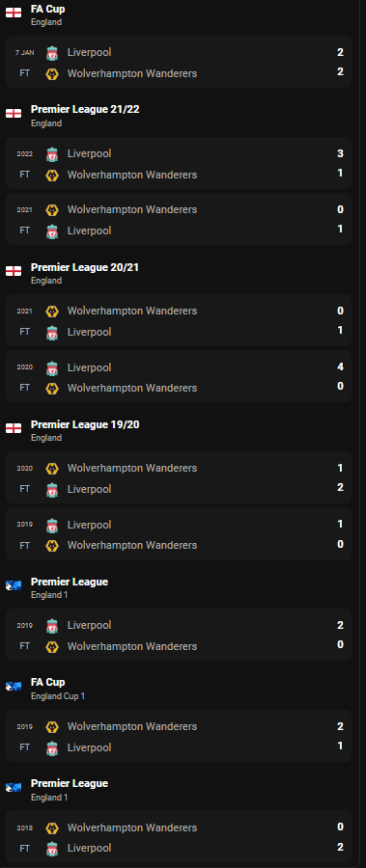
Task: Click the Liverpool crest in the 3-1 match from 2022
Action: pos(52,154)
